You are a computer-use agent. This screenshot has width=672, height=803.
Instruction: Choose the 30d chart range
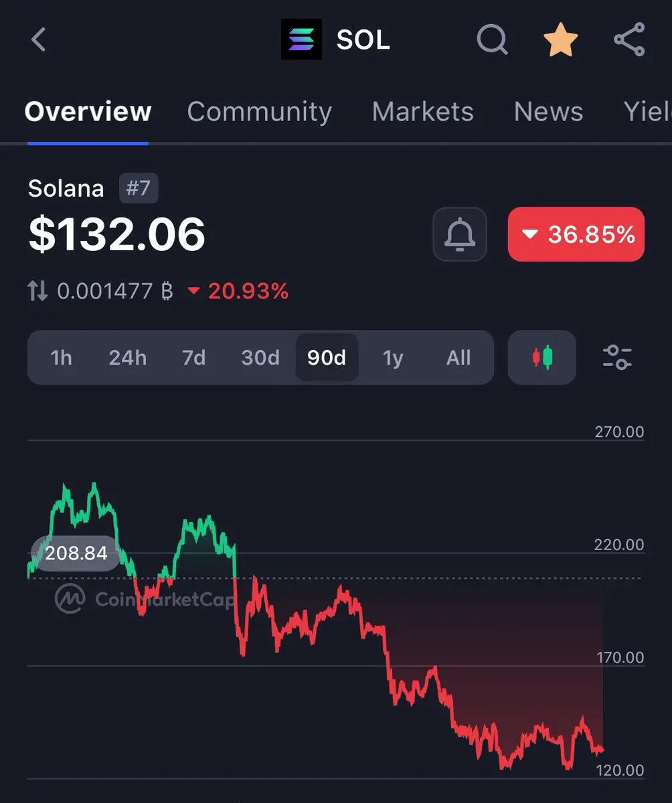coord(260,358)
